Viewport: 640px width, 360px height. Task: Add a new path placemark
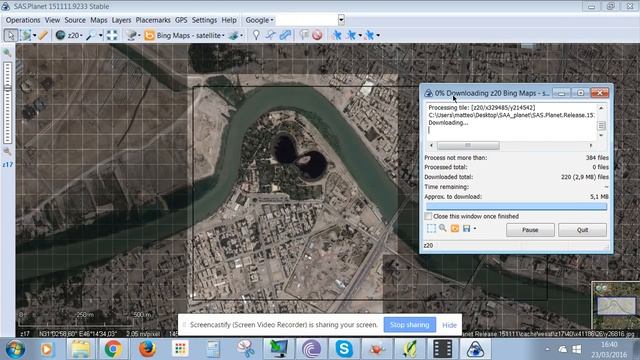click(x=270, y=36)
